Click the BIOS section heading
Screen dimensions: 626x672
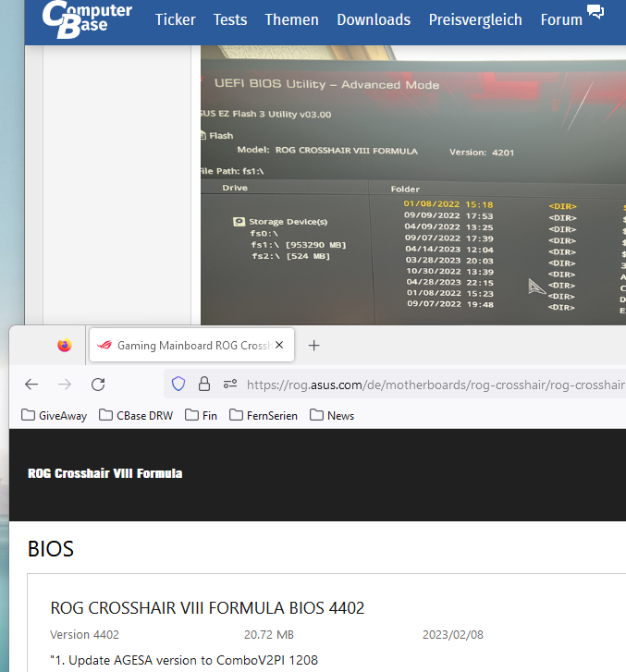pos(51,548)
